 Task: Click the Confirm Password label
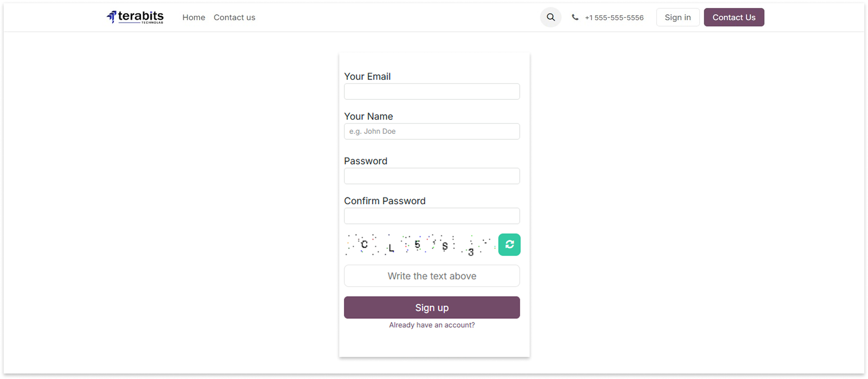click(x=385, y=201)
